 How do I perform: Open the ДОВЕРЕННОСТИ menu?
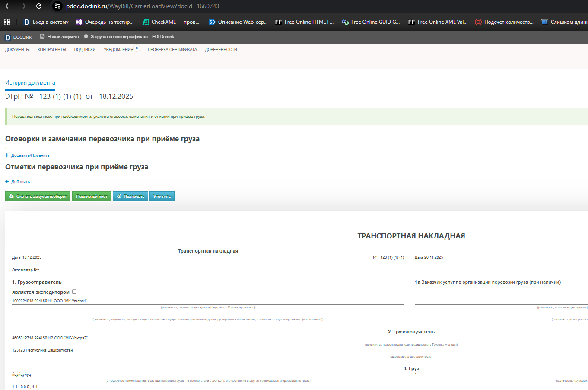point(221,50)
